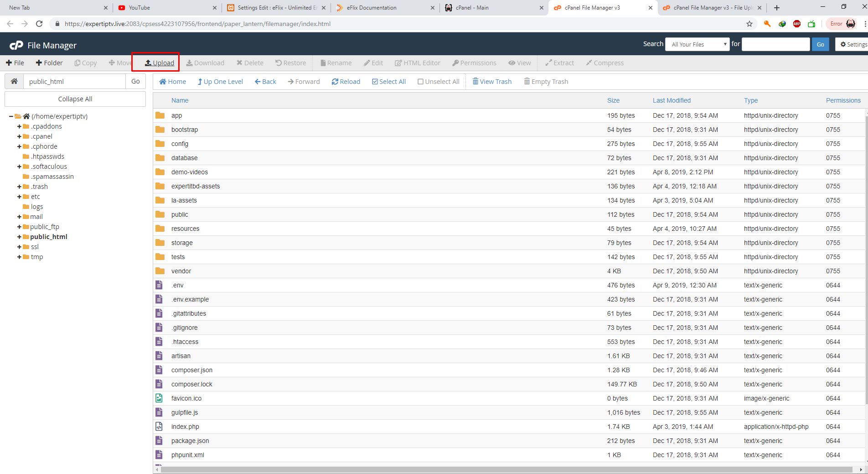Screen dimensions: 868x474
Task: Click the horizontal scrollbar at bottom
Action: [x=506, y=469]
